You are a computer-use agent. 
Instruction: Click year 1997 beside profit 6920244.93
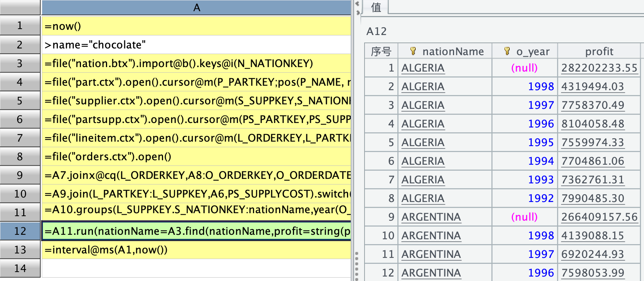[x=541, y=254]
